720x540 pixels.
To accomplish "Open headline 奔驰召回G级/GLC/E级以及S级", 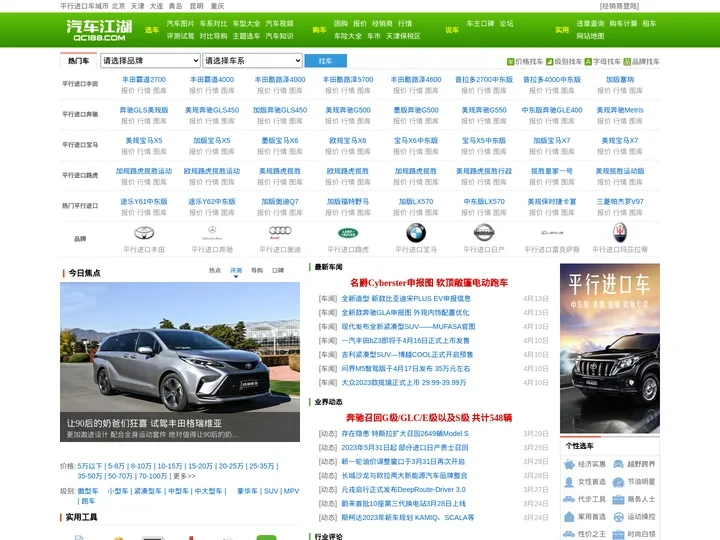I will (x=429, y=417).
